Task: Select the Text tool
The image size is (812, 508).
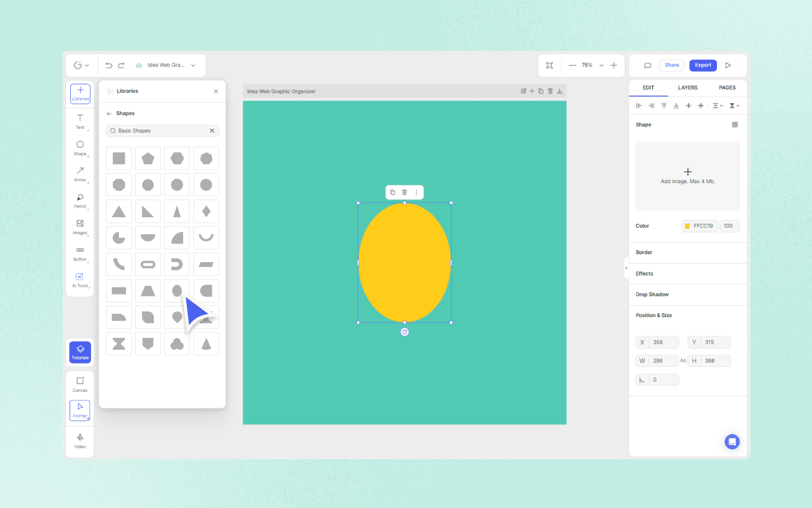Action: pos(80,121)
